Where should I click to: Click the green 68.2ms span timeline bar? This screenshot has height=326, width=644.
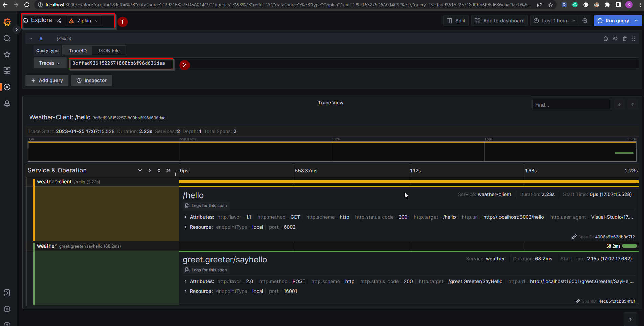[x=629, y=246]
